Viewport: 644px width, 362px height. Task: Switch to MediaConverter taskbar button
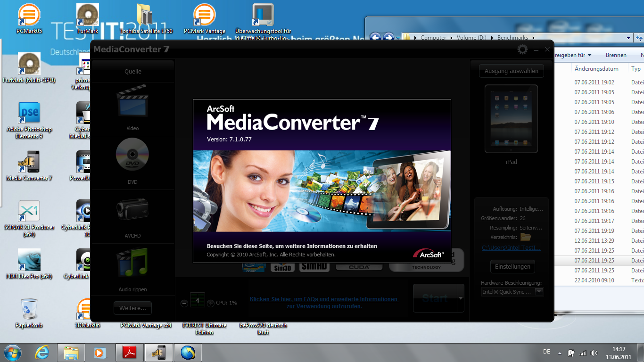click(158, 352)
